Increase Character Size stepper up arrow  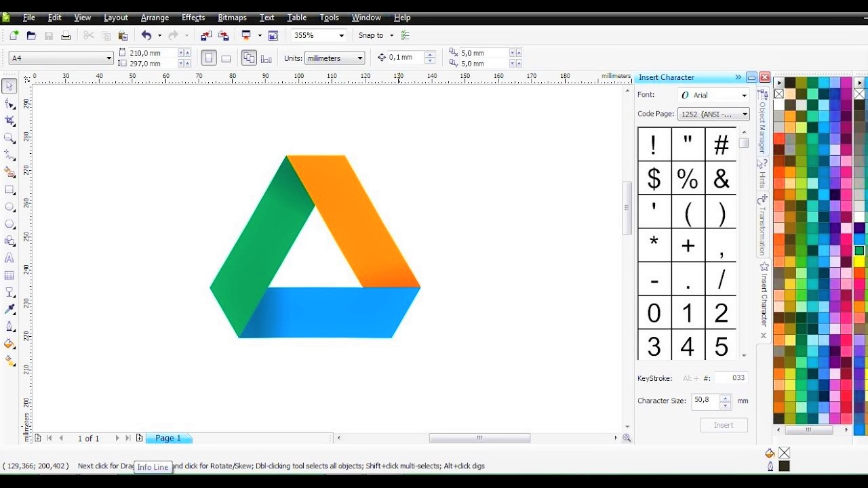coord(725,397)
